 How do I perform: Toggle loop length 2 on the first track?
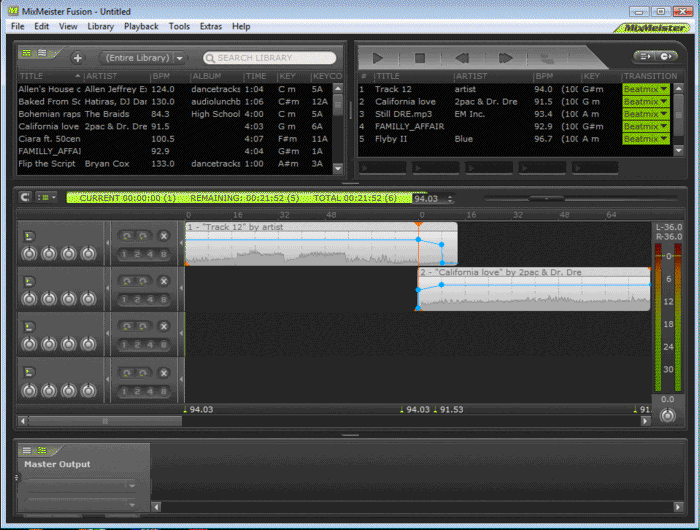point(137,255)
